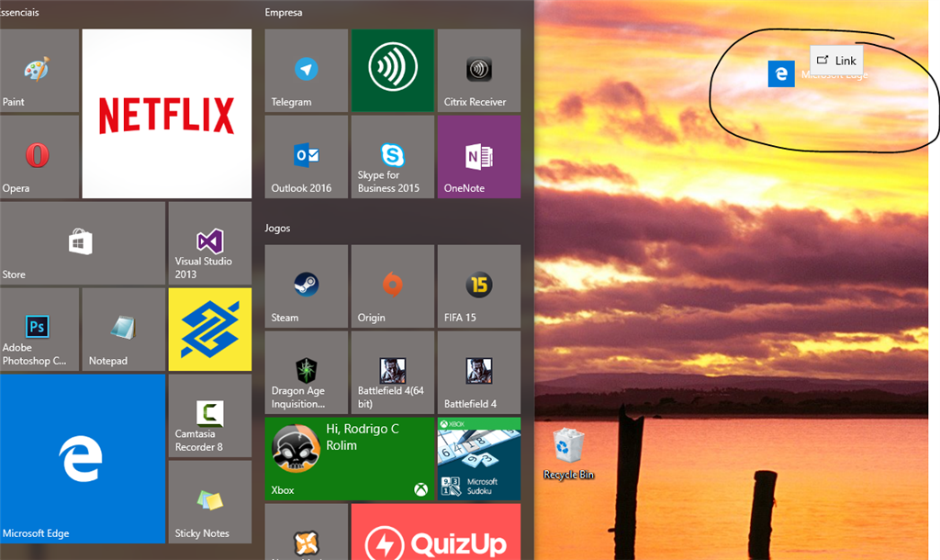Open the Store tile

point(82,243)
